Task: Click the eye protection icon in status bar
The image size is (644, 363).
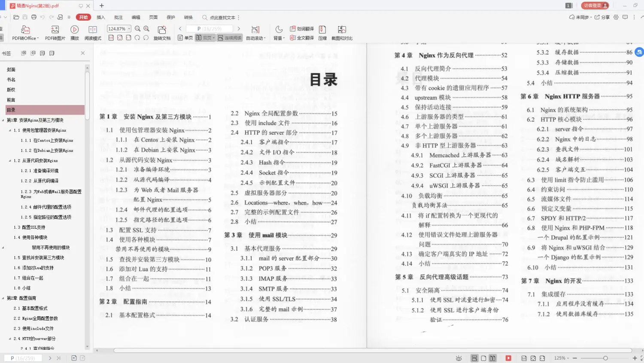Action: [459, 358]
